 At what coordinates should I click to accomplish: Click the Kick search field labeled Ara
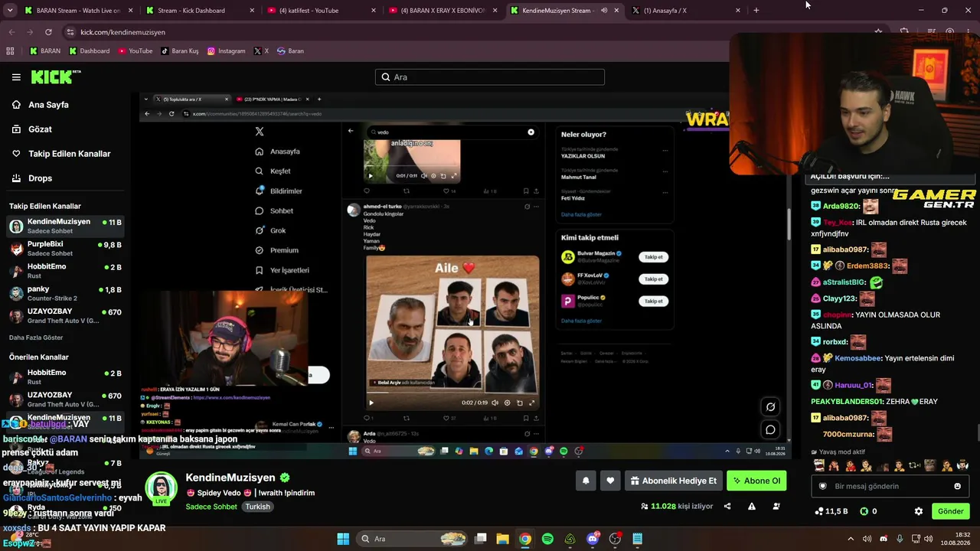coord(490,77)
